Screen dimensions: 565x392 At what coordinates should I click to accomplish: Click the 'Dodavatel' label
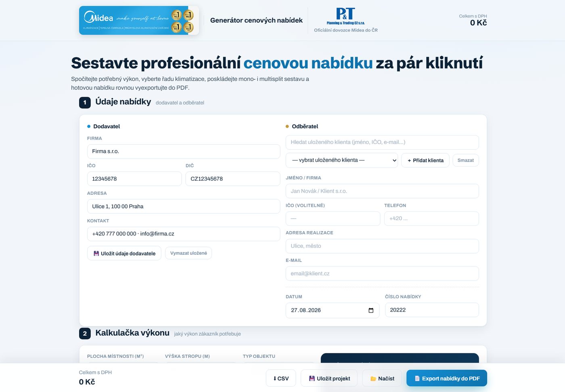pos(107,126)
